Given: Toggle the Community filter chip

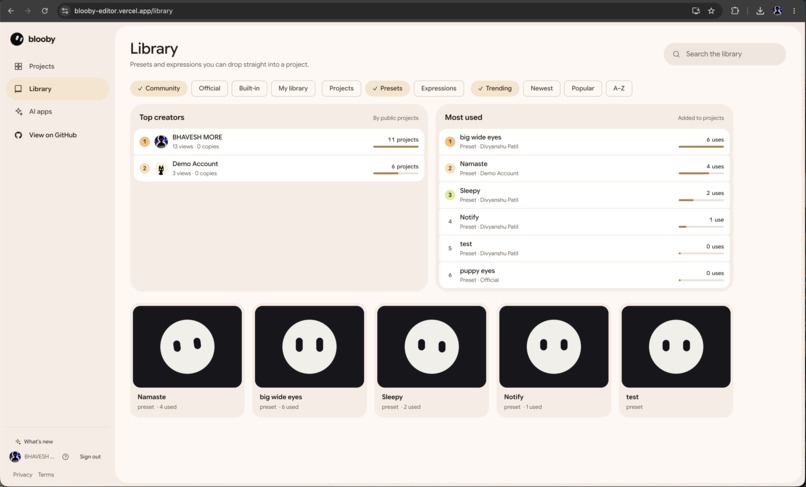Looking at the screenshot, I should [159, 88].
